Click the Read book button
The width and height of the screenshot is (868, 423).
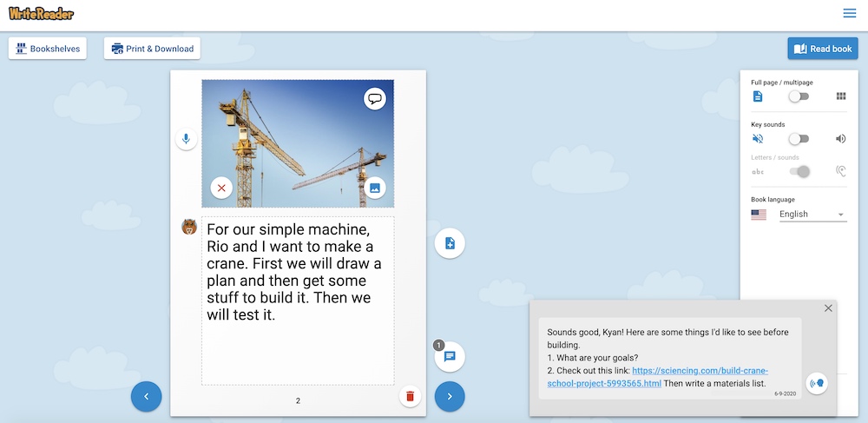click(x=823, y=49)
